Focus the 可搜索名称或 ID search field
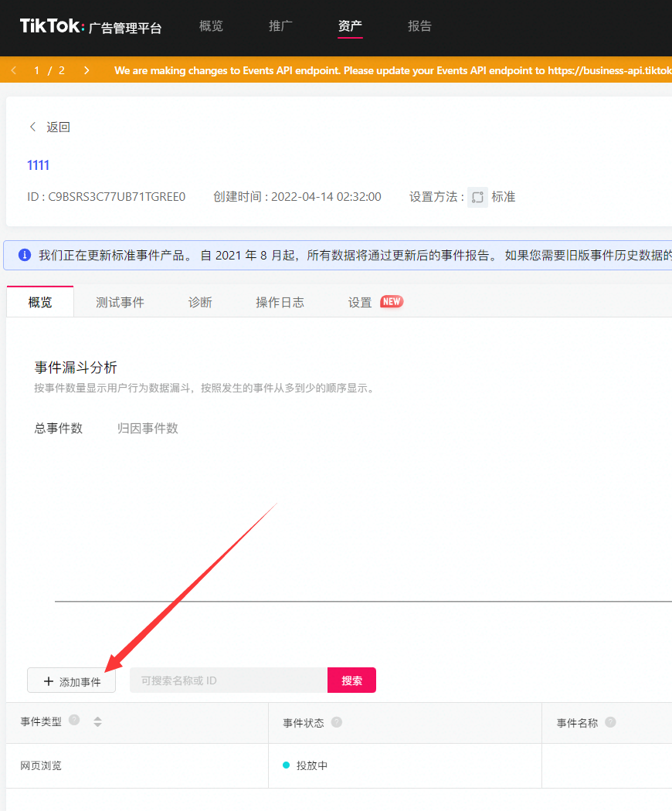This screenshot has height=811, width=672. 229,680
